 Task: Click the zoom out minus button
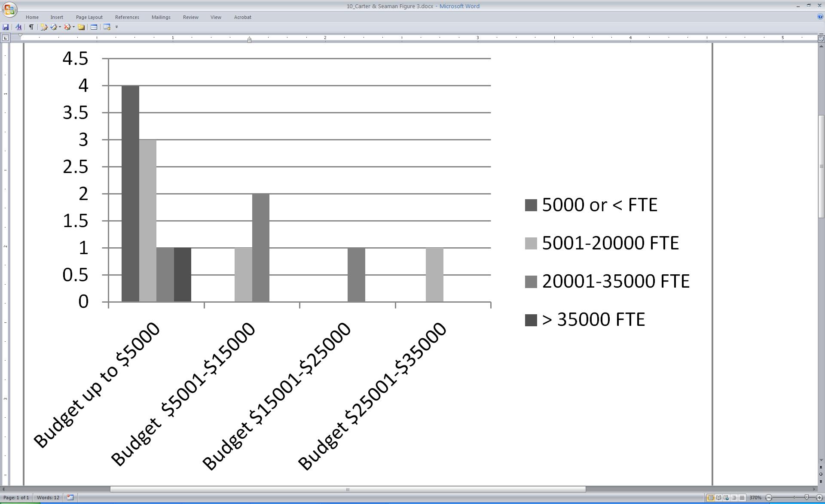coord(769,498)
